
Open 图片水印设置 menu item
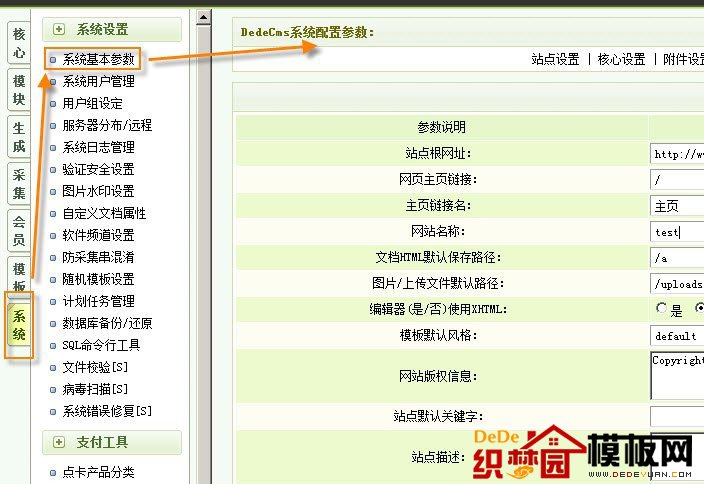click(98, 191)
